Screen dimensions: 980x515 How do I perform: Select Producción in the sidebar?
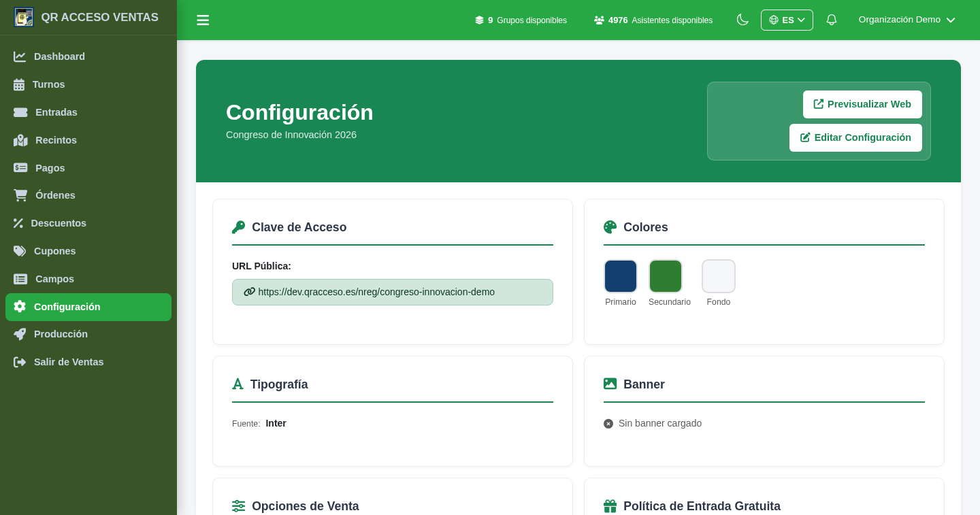tap(88, 334)
